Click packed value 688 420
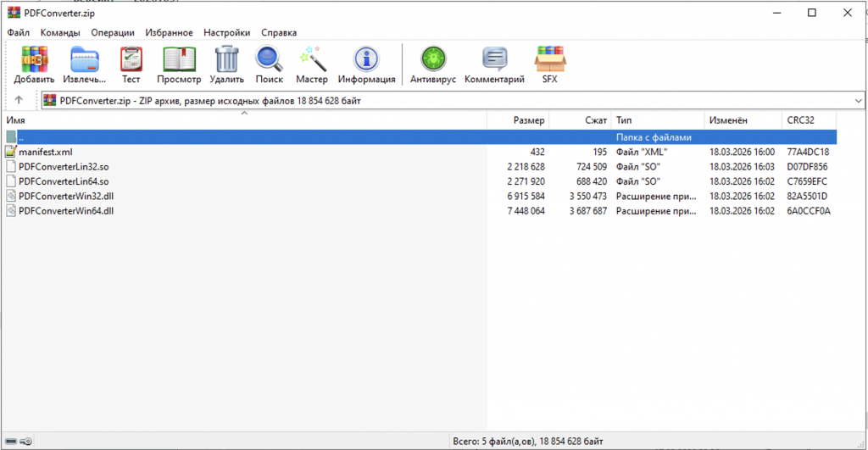This screenshot has width=868, height=450. [x=592, y=181]
